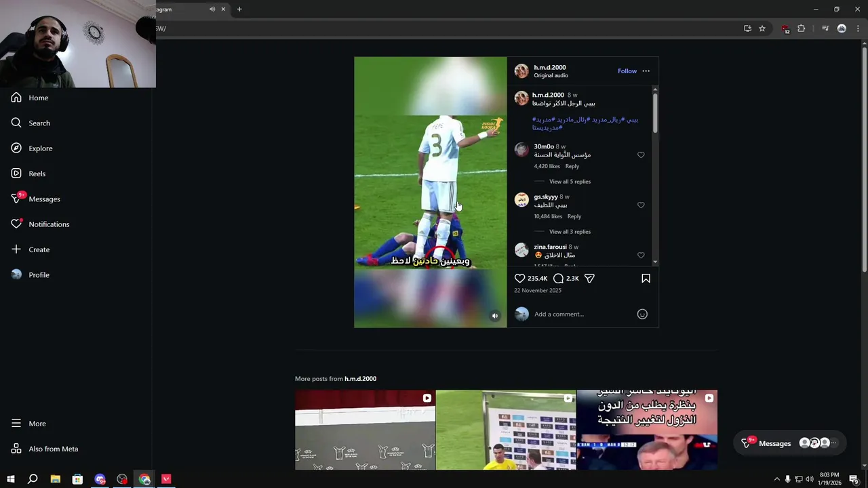Open Home in Instagram sidebar
This screenshot has width=868, height=488.
click(30, 98)
